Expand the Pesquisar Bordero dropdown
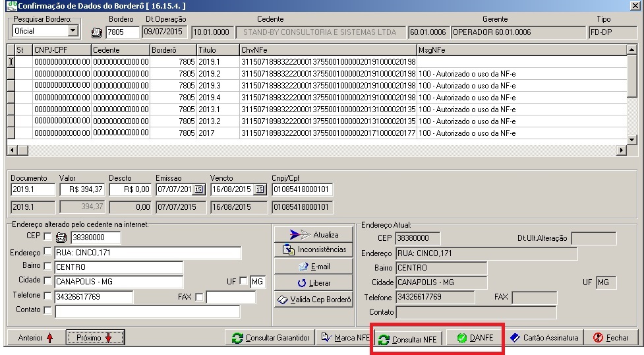Screen dimensions: 644x355 click(x=73, y=31)
